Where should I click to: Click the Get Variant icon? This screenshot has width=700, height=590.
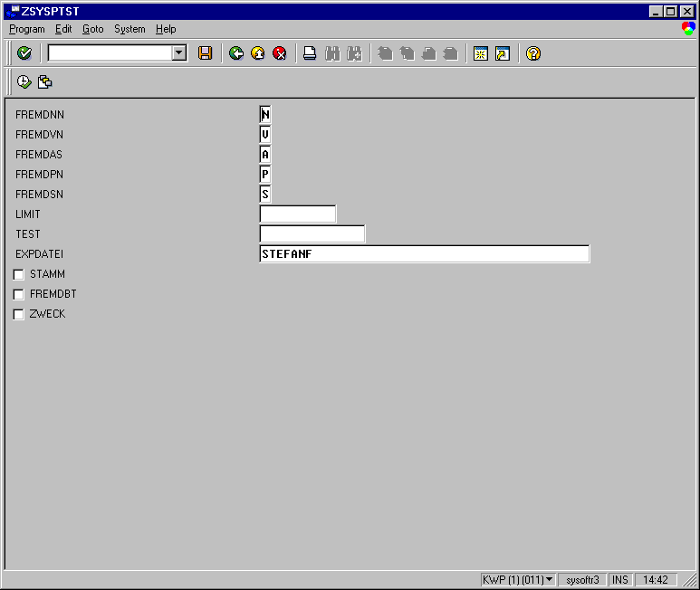click(45, 81)
